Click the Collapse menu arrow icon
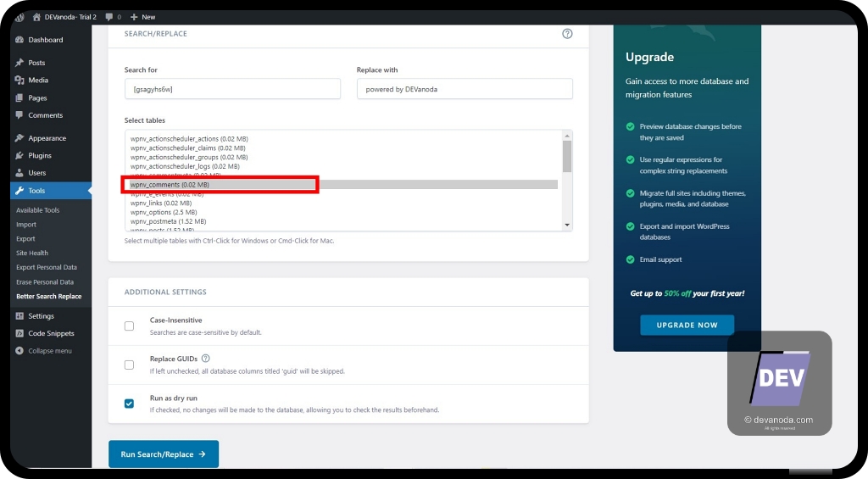This screenshot has height=479, width=868. (x=19, y=350)
